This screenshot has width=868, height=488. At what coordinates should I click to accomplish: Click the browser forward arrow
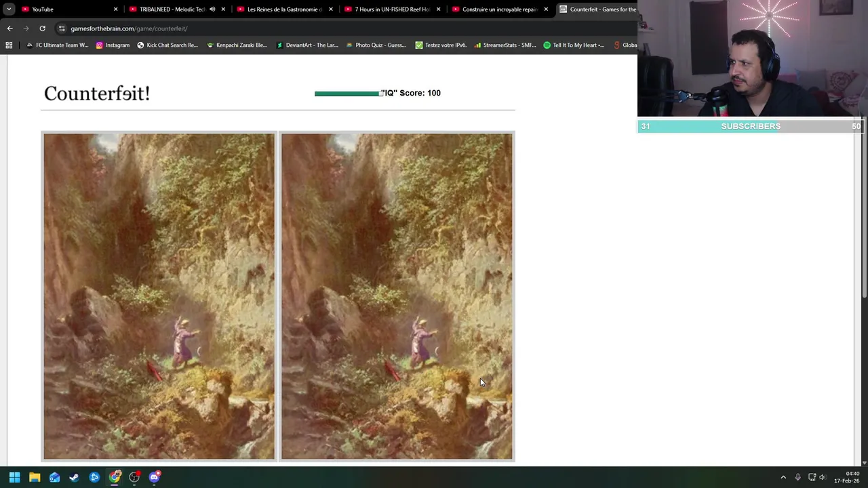coord(26,28)
